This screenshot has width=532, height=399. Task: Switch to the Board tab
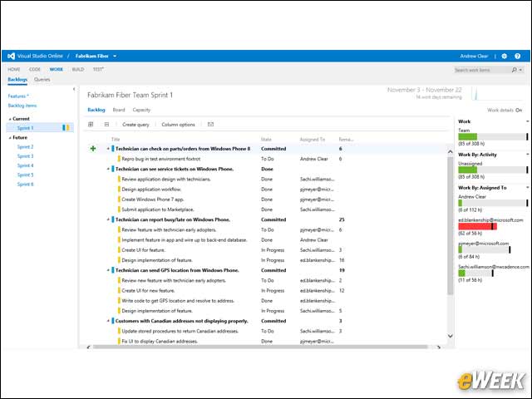pos(119,110)
